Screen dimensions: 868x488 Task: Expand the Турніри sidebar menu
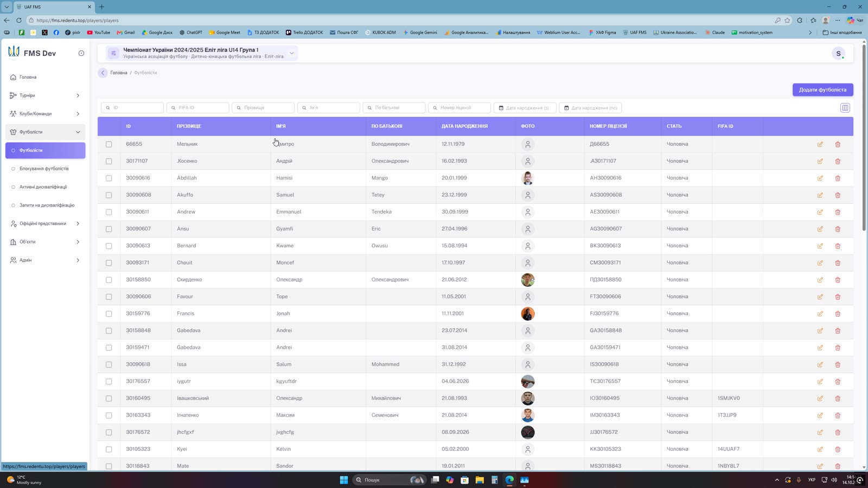coord(46,95)
